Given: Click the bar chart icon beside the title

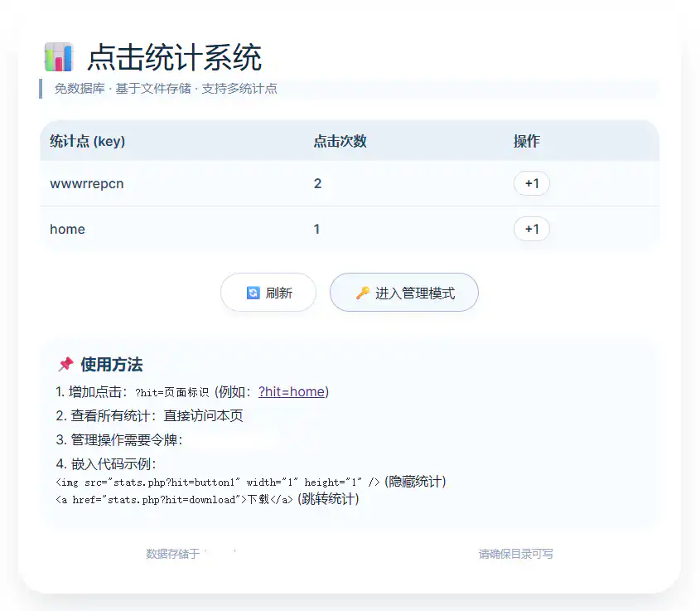Looking at the screenshot, I should 60,56.
